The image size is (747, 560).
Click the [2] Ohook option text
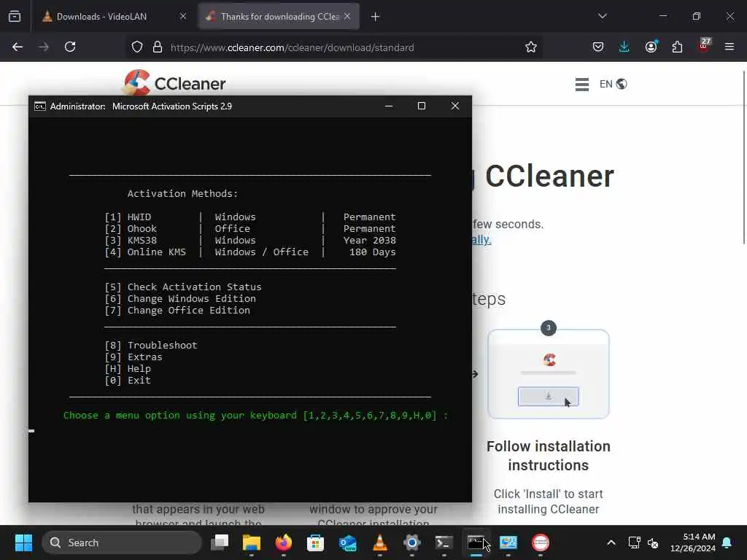[x=131, y=228]
